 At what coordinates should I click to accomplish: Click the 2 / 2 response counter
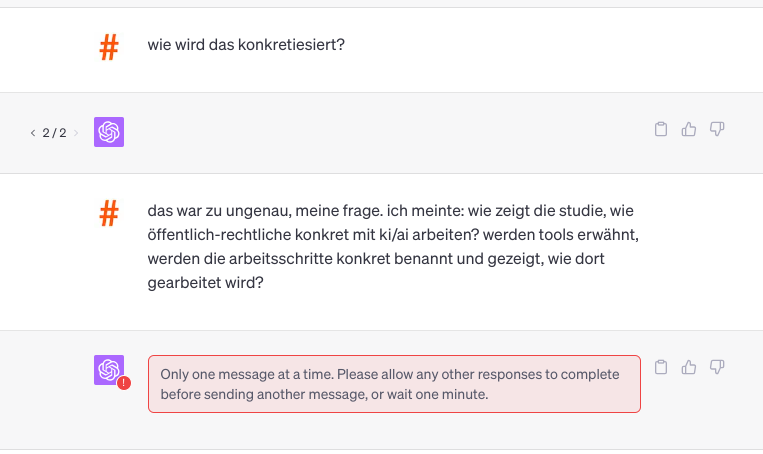(55, 132)
